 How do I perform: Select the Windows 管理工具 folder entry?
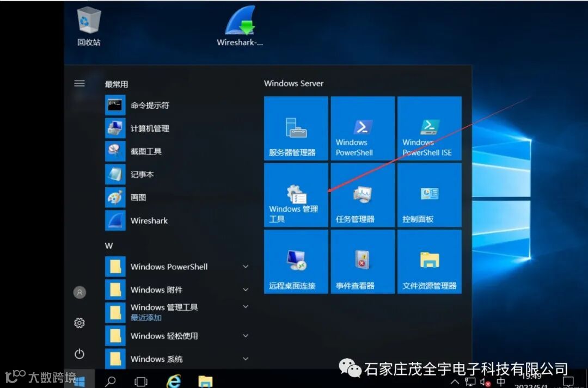(x=176, y=312)
